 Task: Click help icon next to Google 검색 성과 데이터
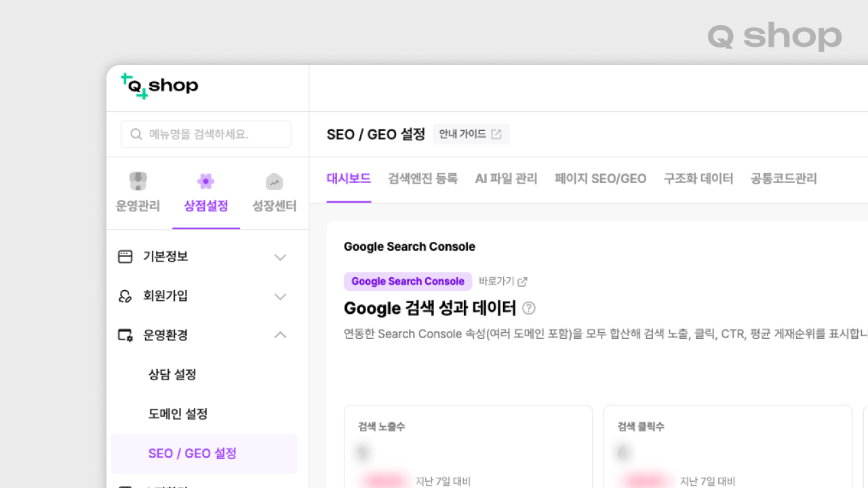click(529, 308)
